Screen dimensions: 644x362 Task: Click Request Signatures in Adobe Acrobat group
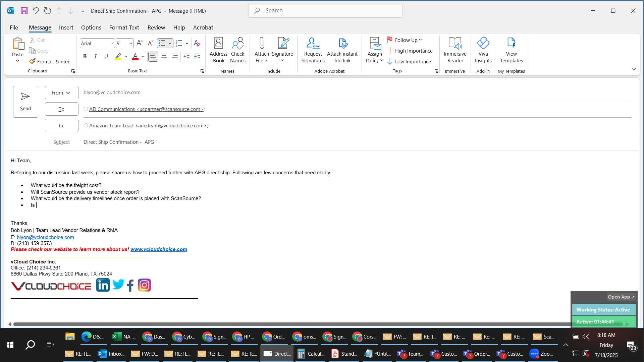click(x=313, y=50)
